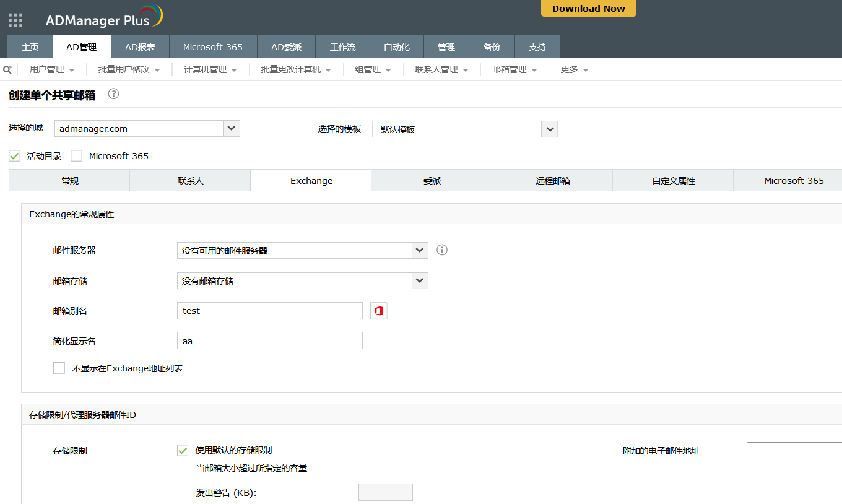Viewport: 842px width, 504px height.
Task: Click the 简化显示名 input field
Action: point(269,341)
